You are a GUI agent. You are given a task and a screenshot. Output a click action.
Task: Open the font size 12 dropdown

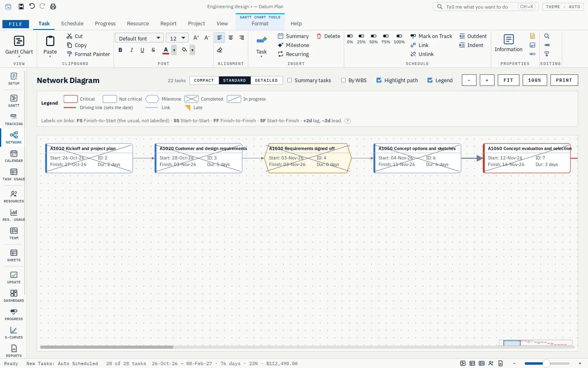(177, 38)
